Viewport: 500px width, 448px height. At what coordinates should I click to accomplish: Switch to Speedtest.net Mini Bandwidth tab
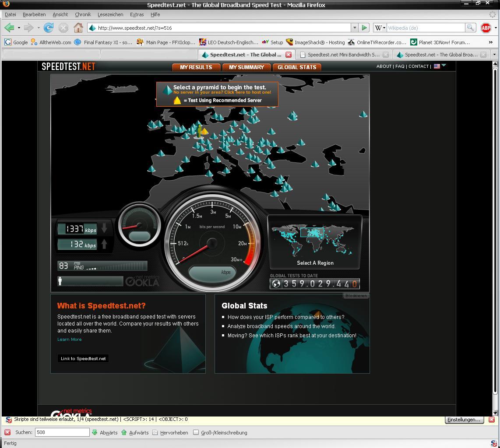pyautogui.click(x=344, y=55)
